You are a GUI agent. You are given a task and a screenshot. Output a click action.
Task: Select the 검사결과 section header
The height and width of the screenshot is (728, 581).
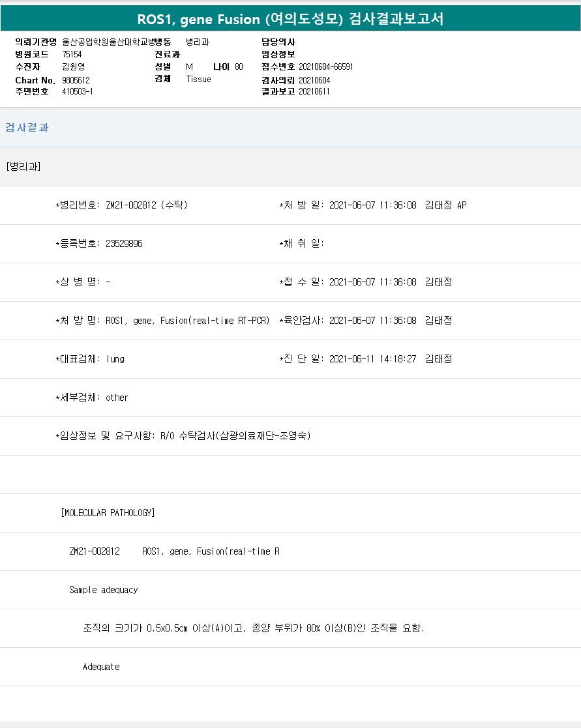[27, 128]
